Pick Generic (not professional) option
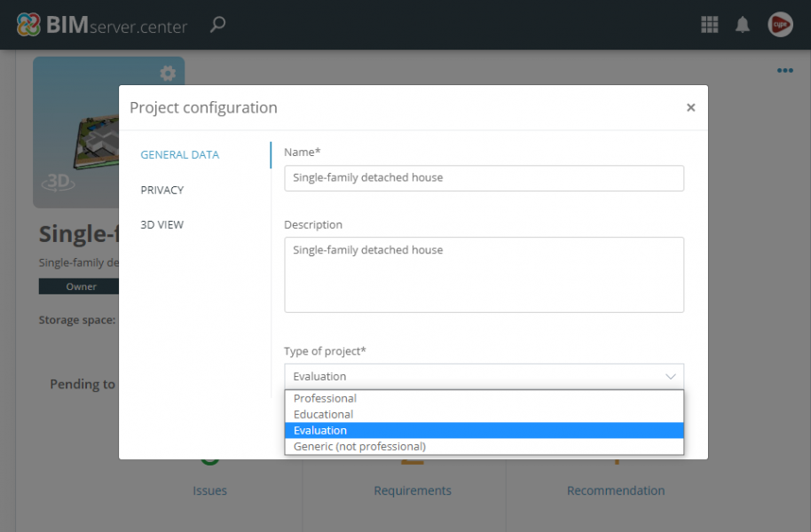811x532 pixels. point(359,446)
